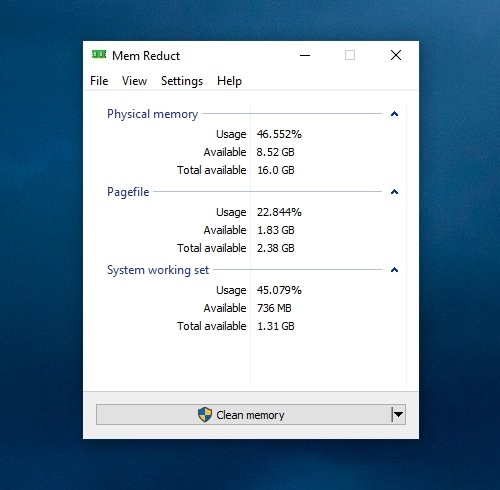
Task: Select Physical memory available value 8.52 GB
Action: pyautogui.click(x=275, y=152)
